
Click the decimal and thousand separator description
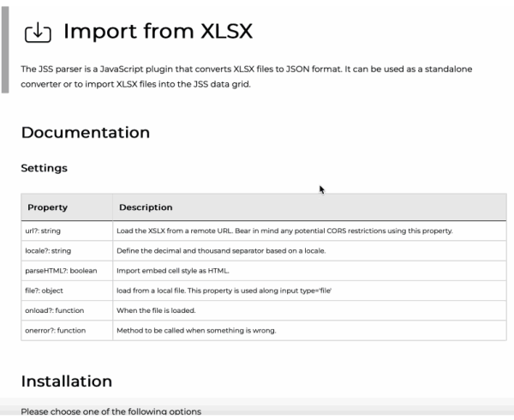[221, 251]
